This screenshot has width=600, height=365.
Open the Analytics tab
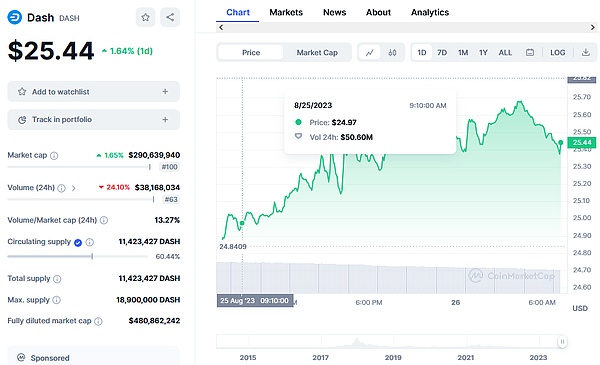coord(430,12)
